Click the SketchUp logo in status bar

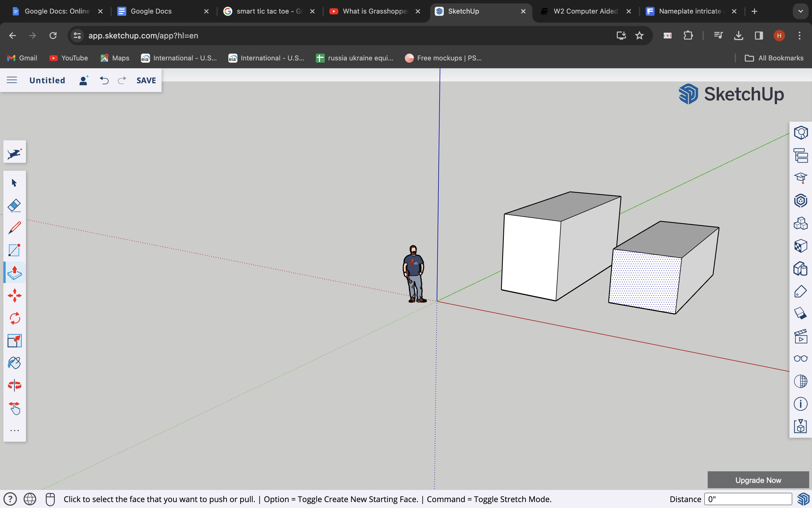click(803, 499)
